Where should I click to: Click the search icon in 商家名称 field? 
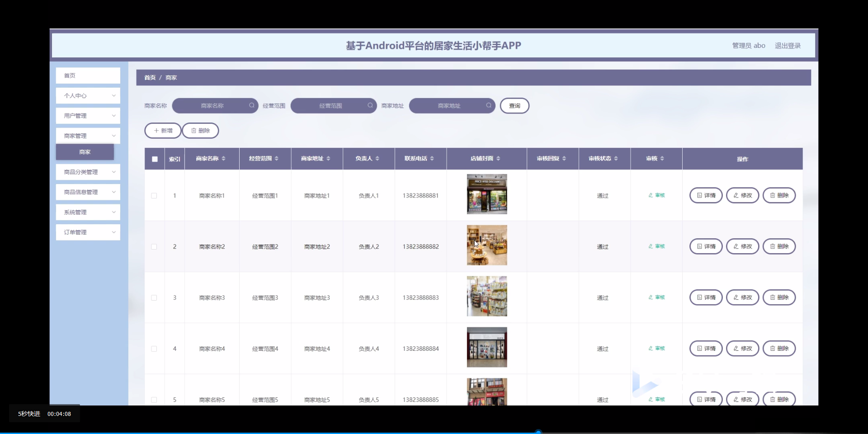pyautogui.click(x=251, y=105)
